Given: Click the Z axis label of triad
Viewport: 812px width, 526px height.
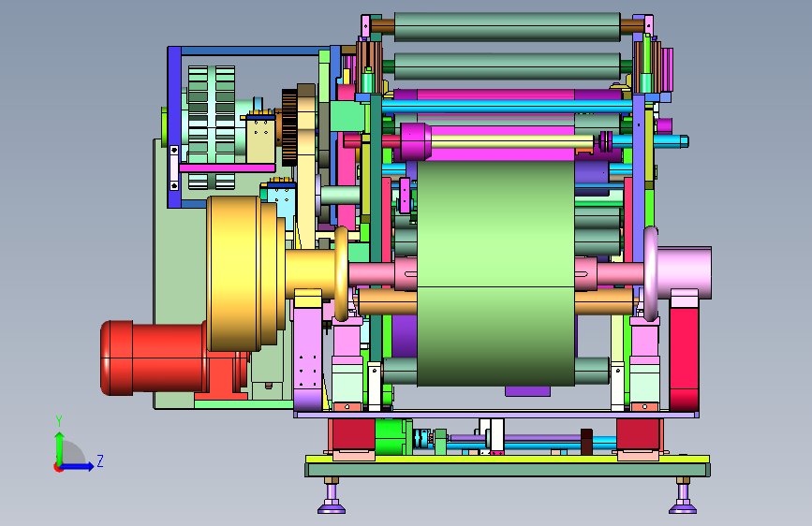Looking at the screenshot, I should [100, 460].
